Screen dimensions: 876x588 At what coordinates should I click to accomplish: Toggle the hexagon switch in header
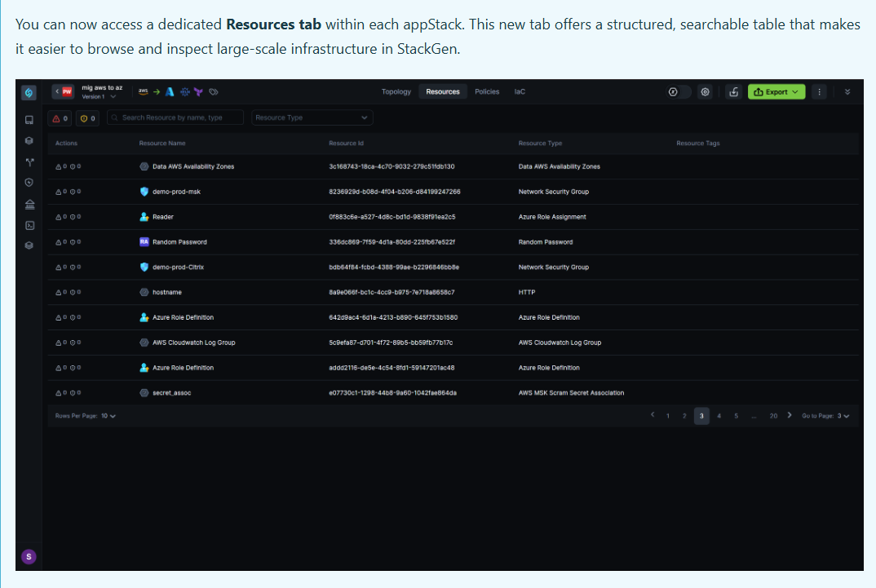click(679, 92)
